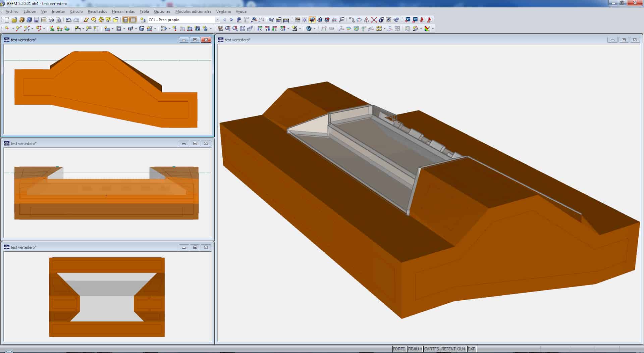Viewport: 644px width, 353px height.
Task: Toggle the CARTES button in status bar
Action: [x=431, y=349]
